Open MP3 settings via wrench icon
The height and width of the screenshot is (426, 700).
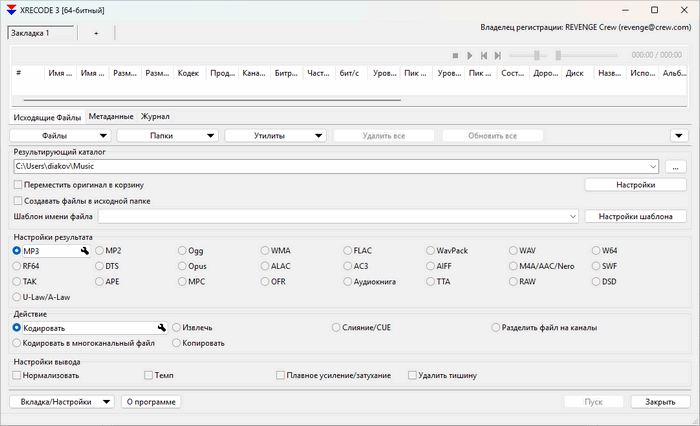[x=85, y=251]
